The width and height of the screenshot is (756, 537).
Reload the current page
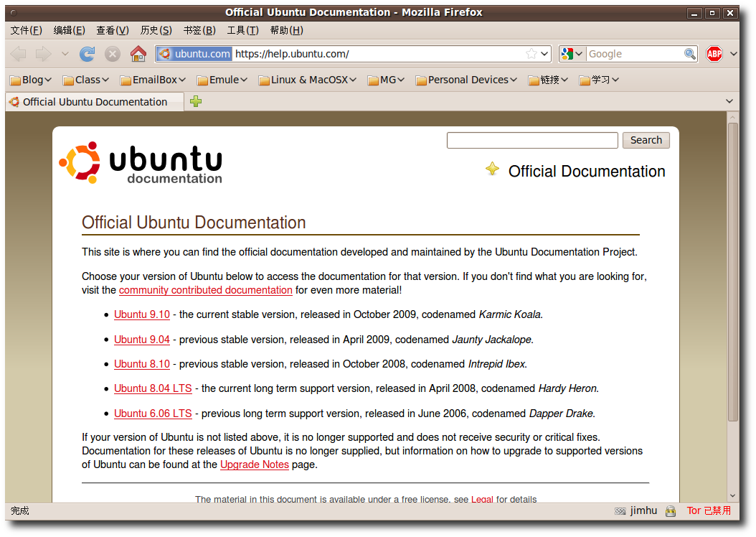88,54
